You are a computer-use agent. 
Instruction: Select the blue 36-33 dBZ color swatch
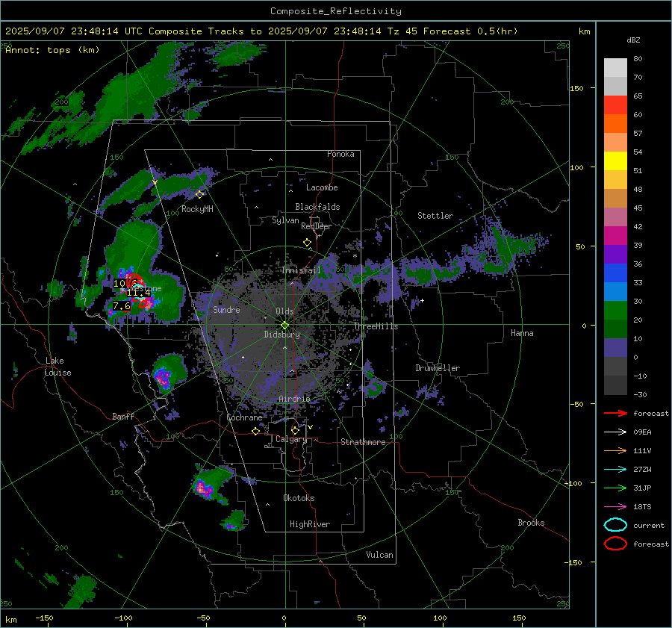(x=615, y=273)
